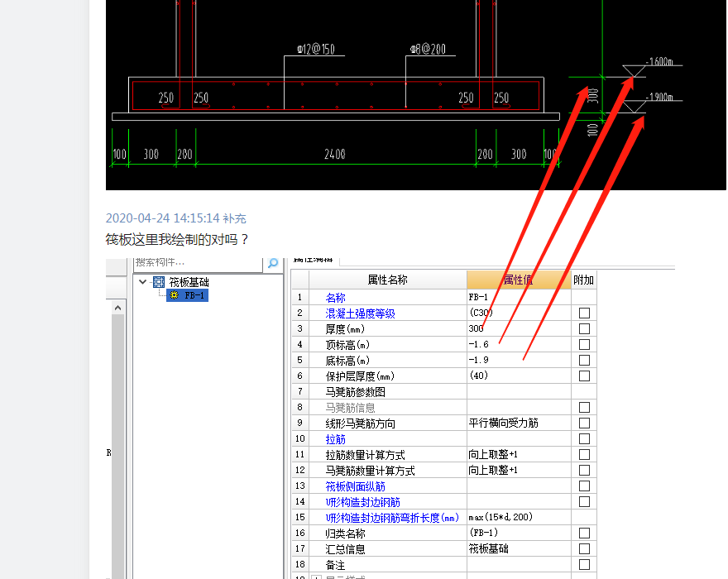This screenshot has width=728, height=579.
Task: Tick the 附加 checkbox for 顶标高(m)
Action: [x=585, y=345]
